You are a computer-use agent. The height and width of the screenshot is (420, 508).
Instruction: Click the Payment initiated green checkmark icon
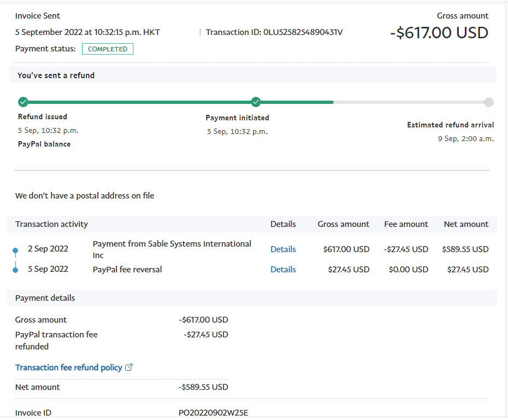pos(256,102)
